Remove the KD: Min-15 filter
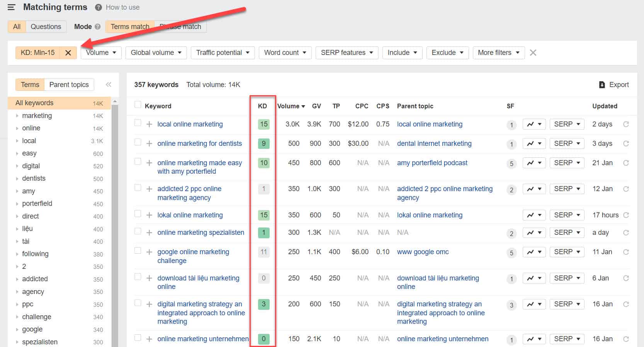The width and height of the screenshot is (644, 347). pos(68,53)
